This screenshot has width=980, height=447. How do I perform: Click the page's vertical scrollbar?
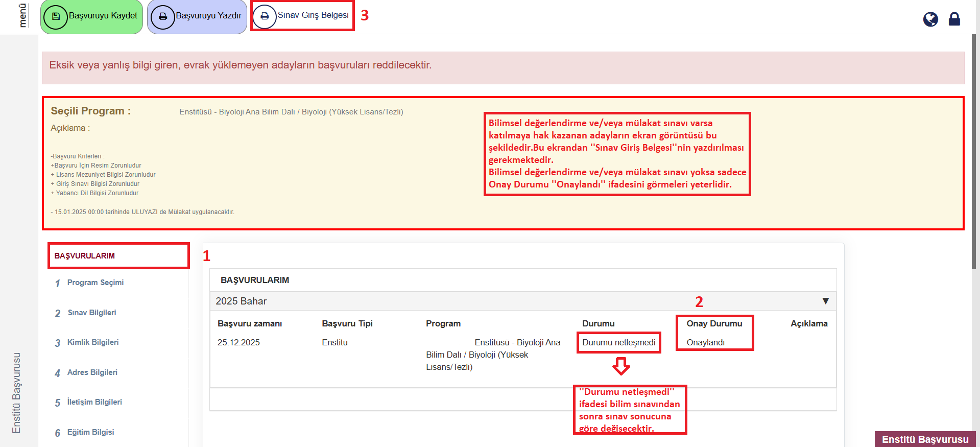(x=974, y=153)
